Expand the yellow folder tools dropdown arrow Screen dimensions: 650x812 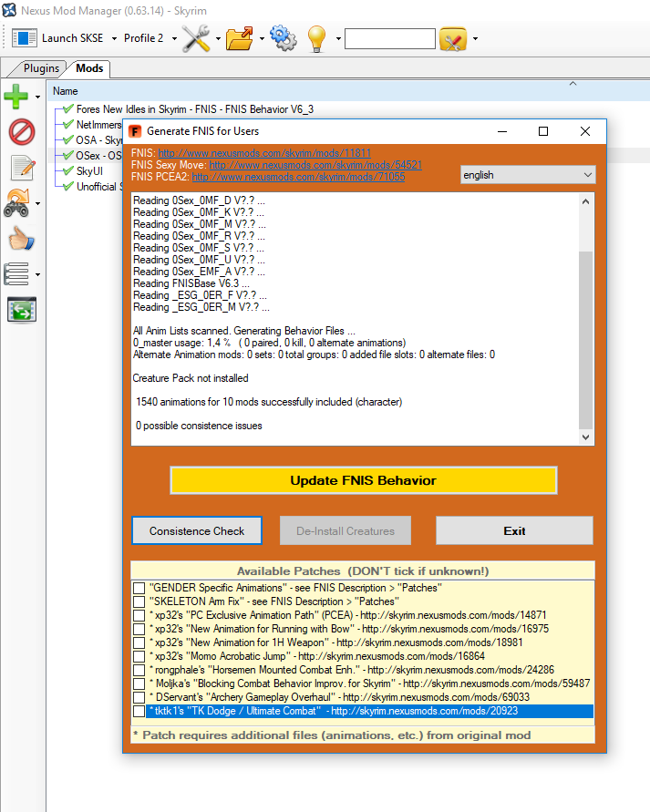pyautogui.click(x=475, y=39)
